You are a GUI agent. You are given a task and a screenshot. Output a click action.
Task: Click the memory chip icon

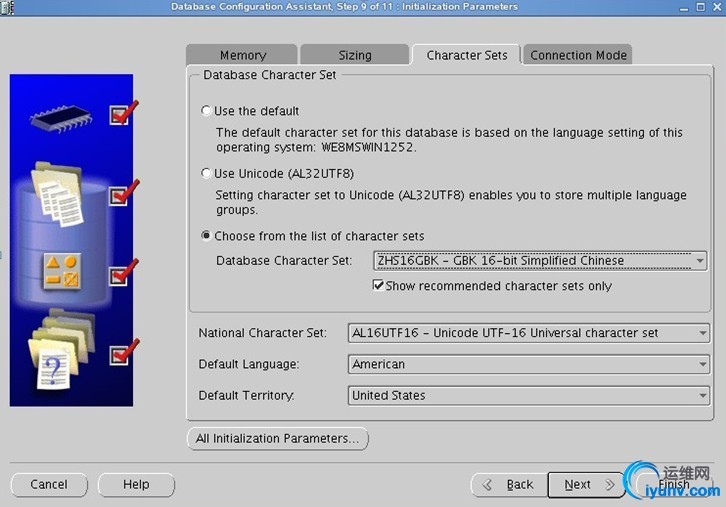(60, 117)
